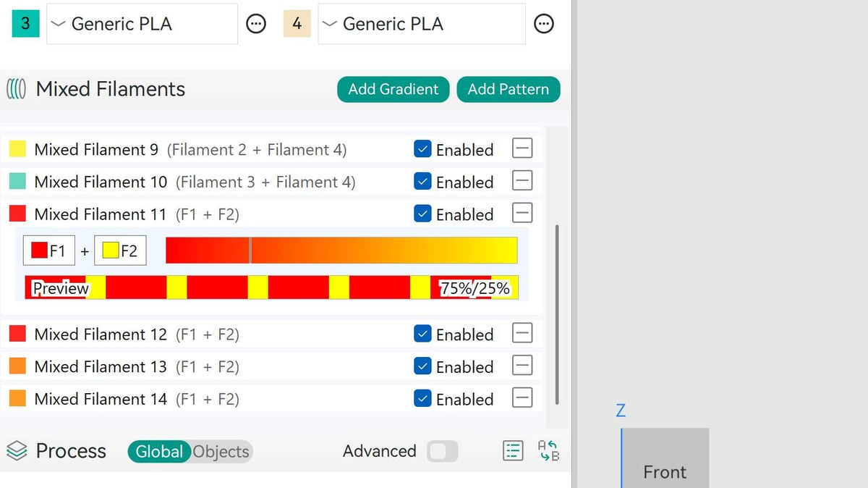This screenshot has height=488, width=868.
Task: Click the filament 3 teal color swatch
Action: pos(25,24)
